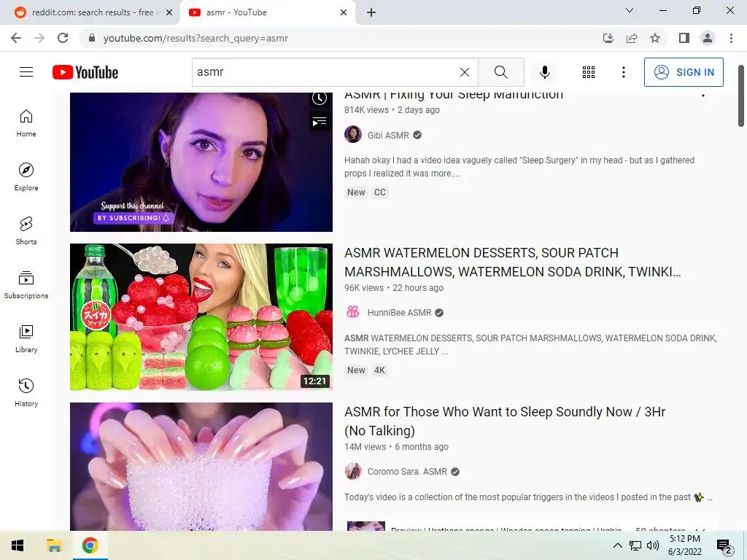Screen dimensions: 747x560
Task: Open the watermelon desserts video thumbnail
Action: point(201,317)
